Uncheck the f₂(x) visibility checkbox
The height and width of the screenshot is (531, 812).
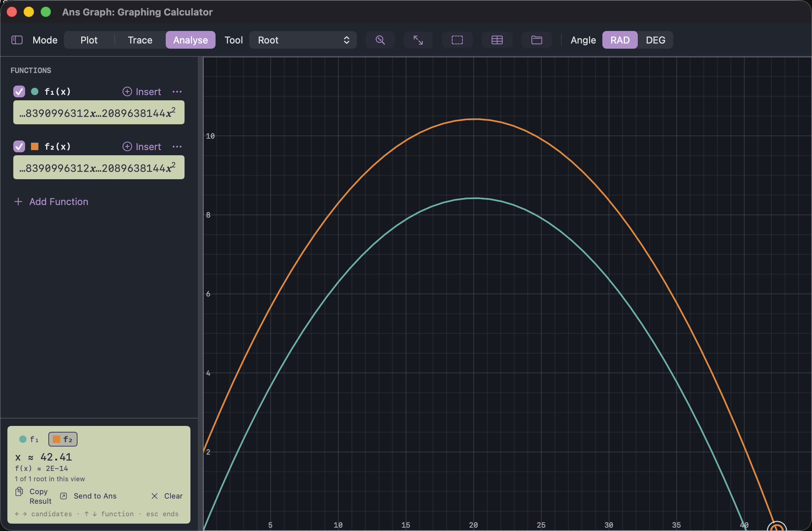coord(19,146)
